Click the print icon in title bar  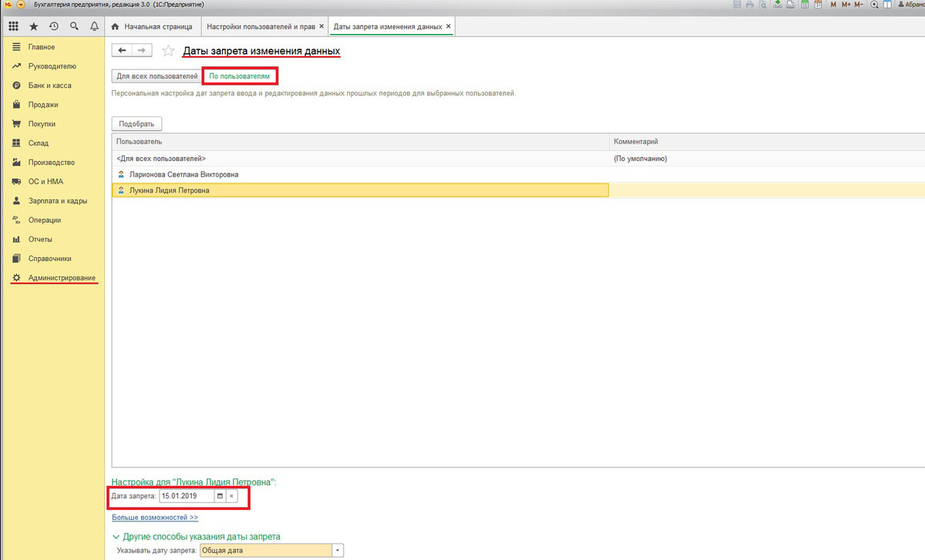[749, 5]
